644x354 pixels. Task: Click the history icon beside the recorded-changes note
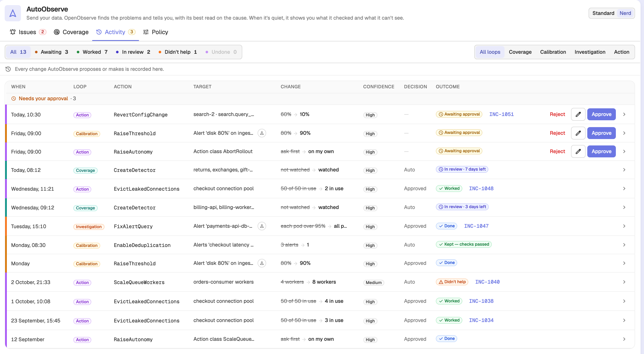(x=8, y=69)
